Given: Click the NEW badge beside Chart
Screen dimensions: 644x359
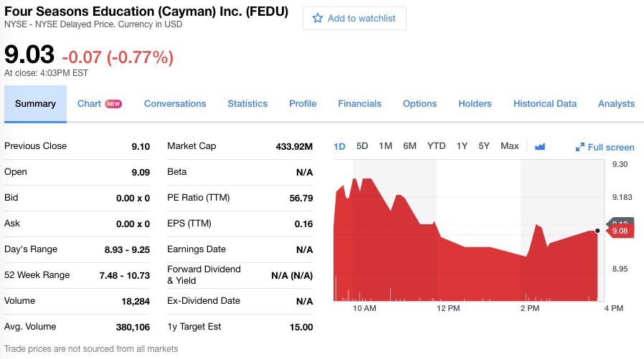Looking at the screenshot, I should click(x=113, y=104).
